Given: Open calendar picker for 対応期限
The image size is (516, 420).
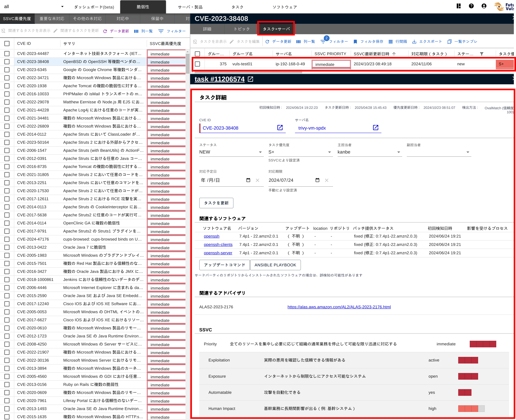Looking at the screenshot, I should [317, 180].
